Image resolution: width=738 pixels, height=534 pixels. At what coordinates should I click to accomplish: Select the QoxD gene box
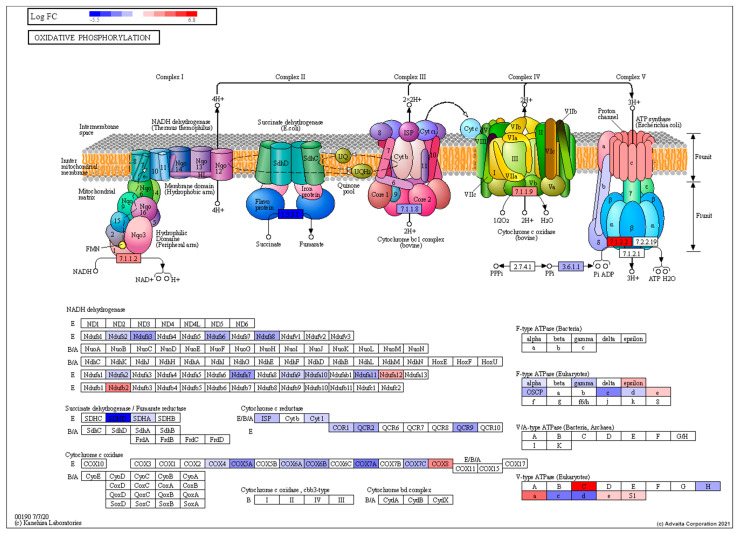118,494
